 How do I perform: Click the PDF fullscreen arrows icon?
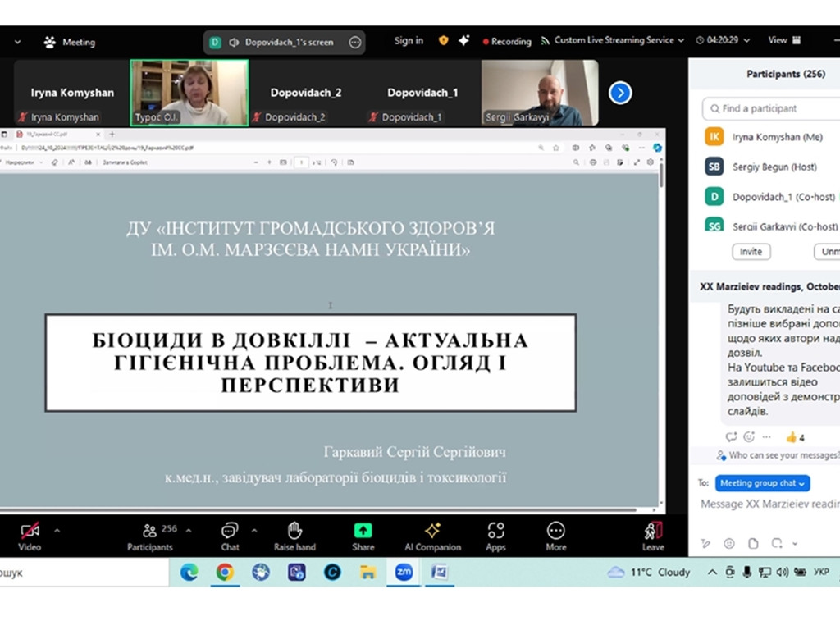click(637, 162)
